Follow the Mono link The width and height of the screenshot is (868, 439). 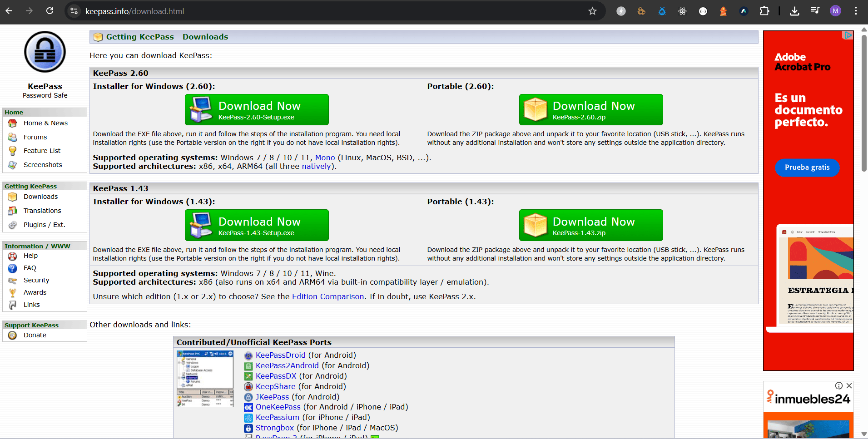pyautogui.click(x=325, y=158)
